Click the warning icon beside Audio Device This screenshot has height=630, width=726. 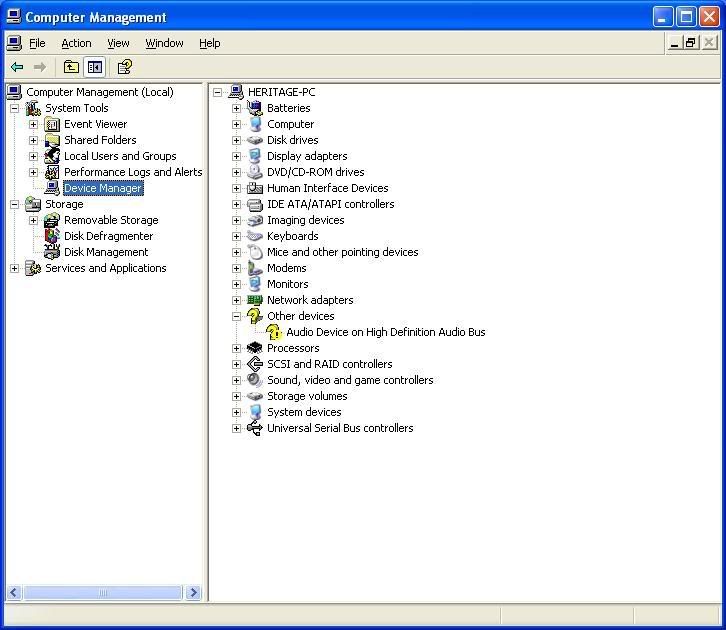point(274,332)
